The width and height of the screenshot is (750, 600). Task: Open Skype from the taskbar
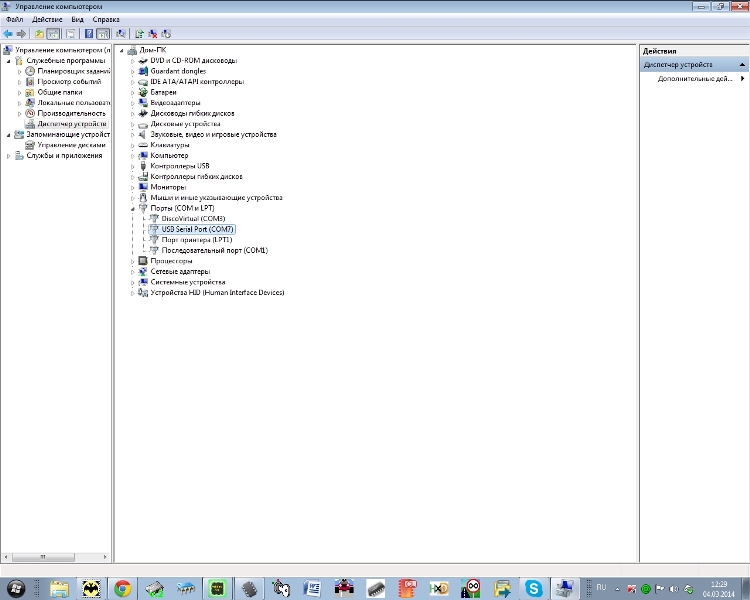(x=534, y=588)
